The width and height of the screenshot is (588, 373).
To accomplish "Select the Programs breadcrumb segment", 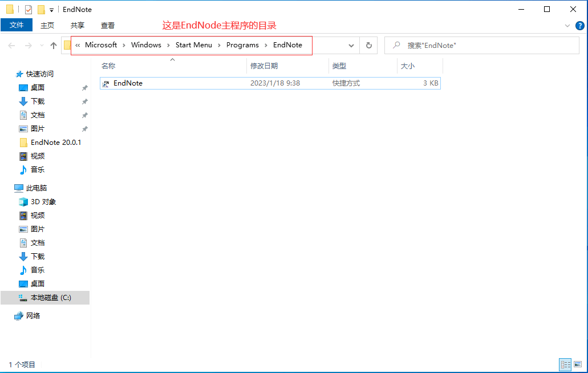I will [242, 45].
